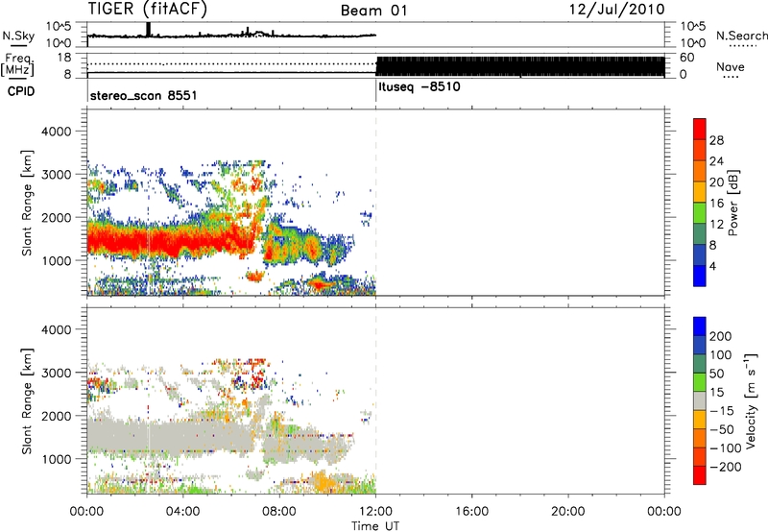Click the tall noise spike in N.Sky plot
The width and height of the screenshot is (768, 532).
tap(149, 29)
